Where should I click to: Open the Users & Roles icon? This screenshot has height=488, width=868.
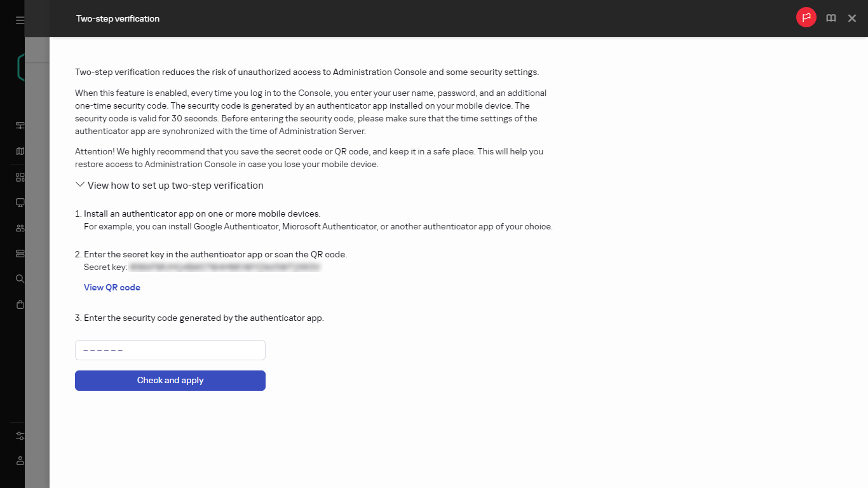click(20, 227)
